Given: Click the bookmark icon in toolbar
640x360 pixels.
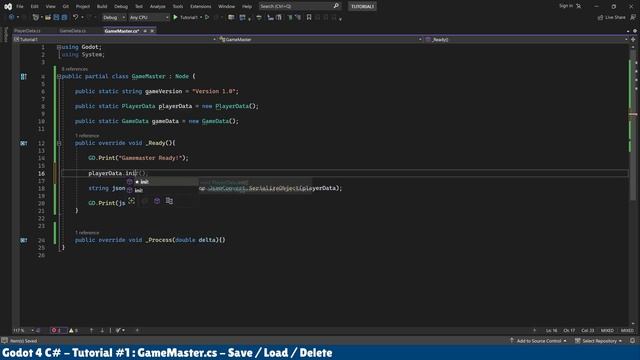Looking at the screenshot, I should click(x=309, y=18).
